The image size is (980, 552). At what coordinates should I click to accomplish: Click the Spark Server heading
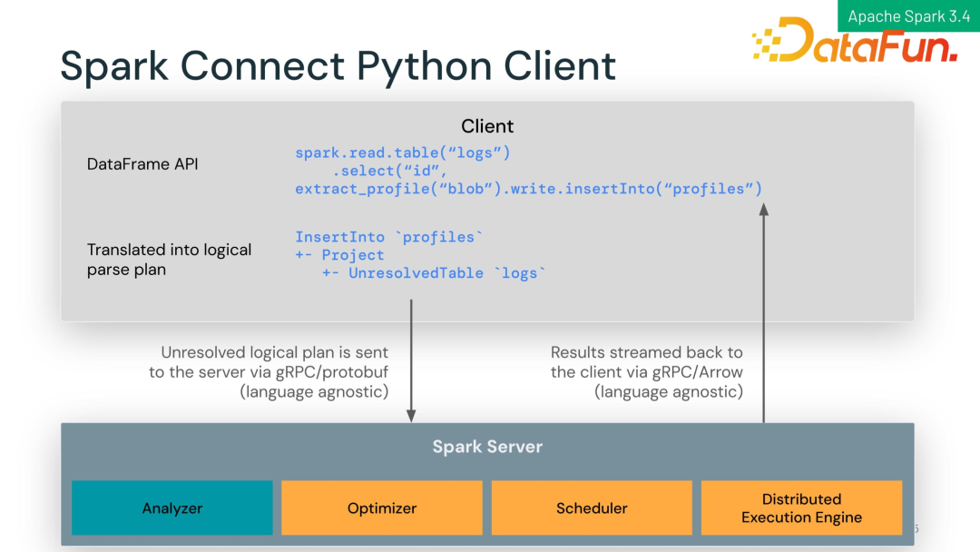487,447
